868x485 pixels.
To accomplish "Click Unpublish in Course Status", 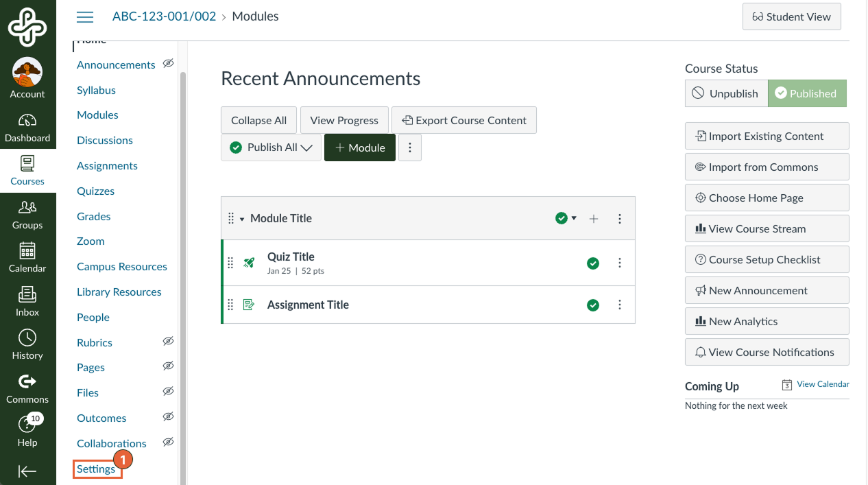I will tap(726, 93).
